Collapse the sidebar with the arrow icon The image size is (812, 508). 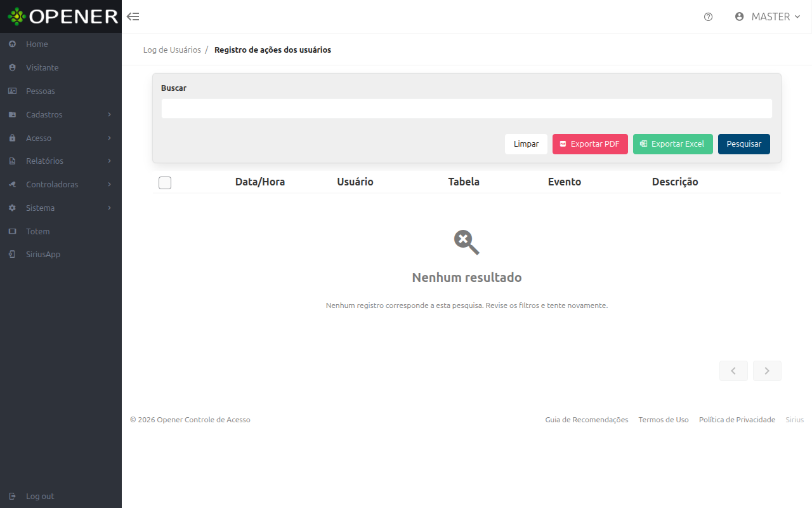click(133, 17)
